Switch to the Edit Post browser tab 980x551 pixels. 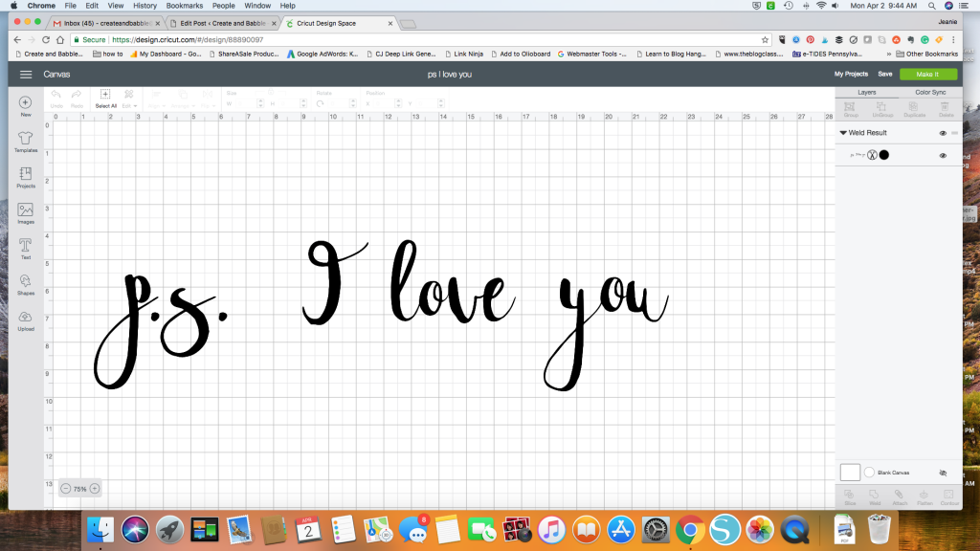click(222, 23)
